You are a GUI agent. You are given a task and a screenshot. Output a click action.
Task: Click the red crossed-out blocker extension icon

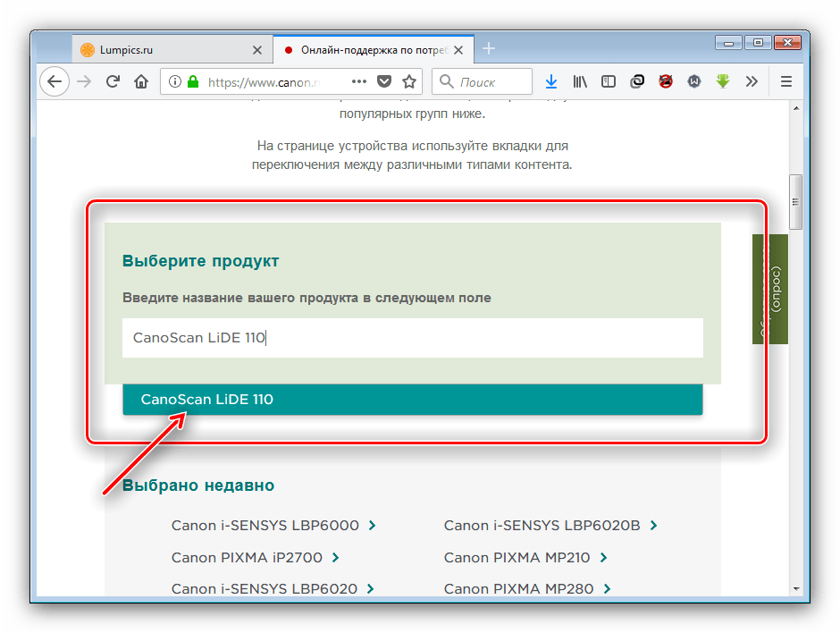pos(666,81)
